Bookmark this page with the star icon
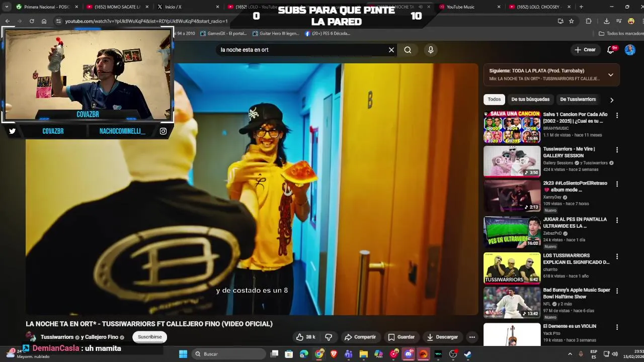 (x=572, y=21)
